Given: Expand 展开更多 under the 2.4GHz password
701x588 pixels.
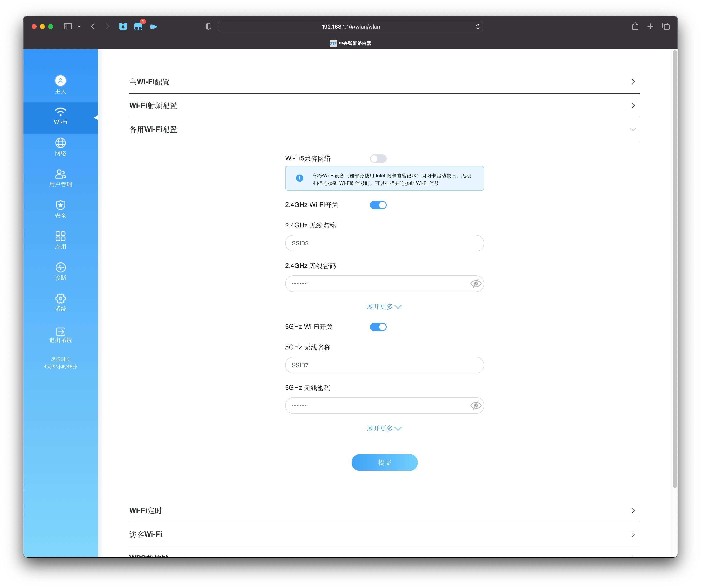Looking at the screenshot, I should point(384,306).
